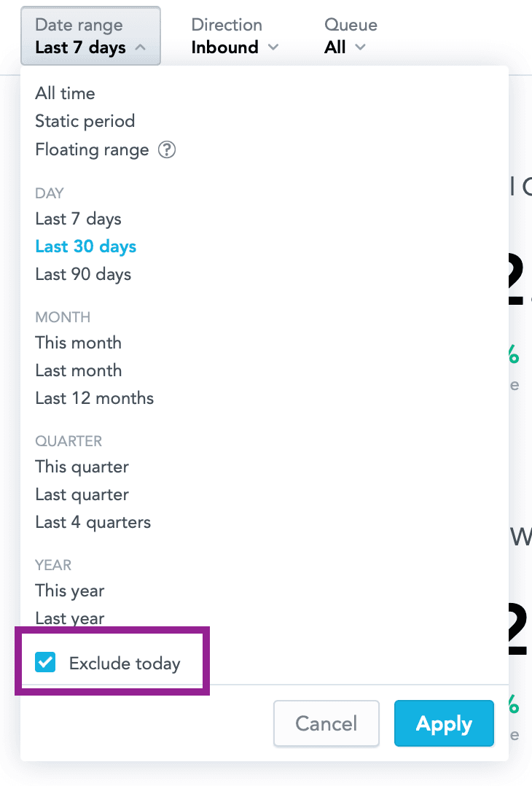The width and height of the screenshot is (532, 786).
Task: Uncheck the Exclude today checkbox
Action: click(x=45, y=662)
